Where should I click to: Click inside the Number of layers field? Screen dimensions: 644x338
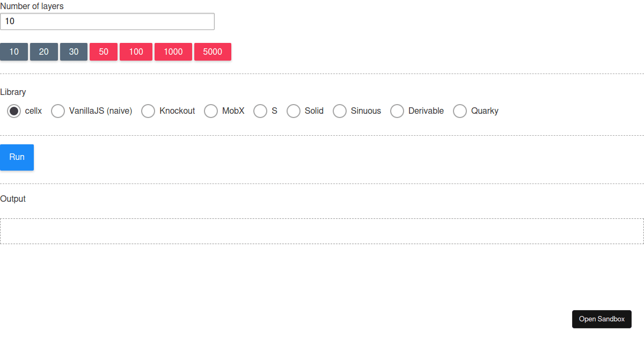point(107,21)
